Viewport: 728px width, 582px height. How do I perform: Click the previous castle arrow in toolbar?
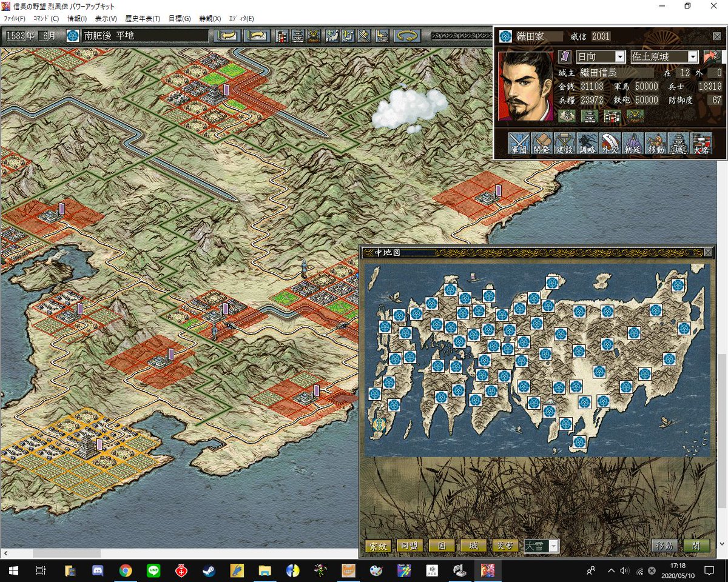click(227, 36)
